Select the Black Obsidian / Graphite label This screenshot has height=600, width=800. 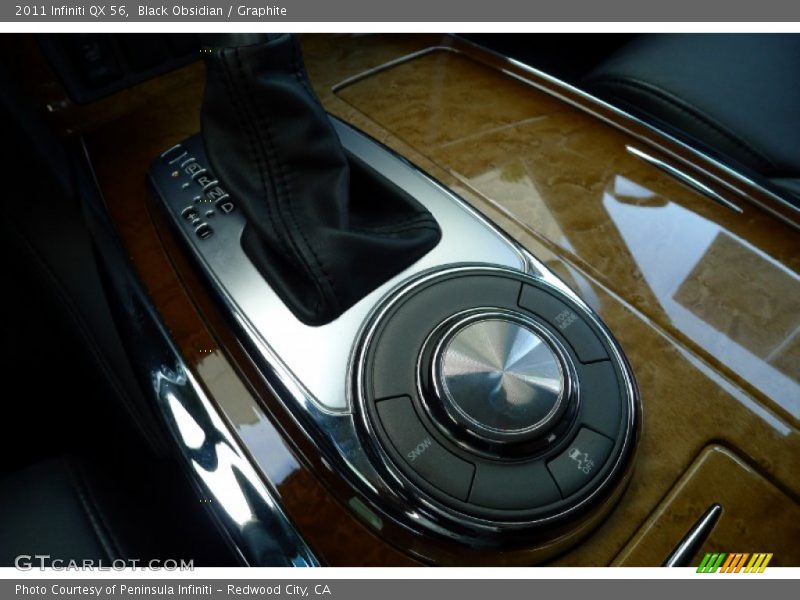(x=213, y=10)
